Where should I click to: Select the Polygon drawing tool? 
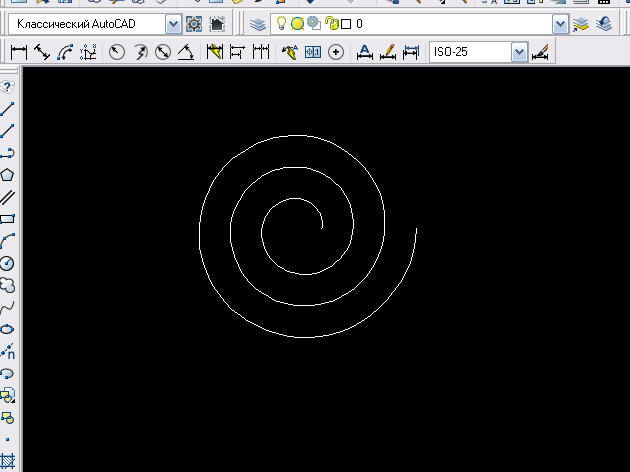pos(7,174)
